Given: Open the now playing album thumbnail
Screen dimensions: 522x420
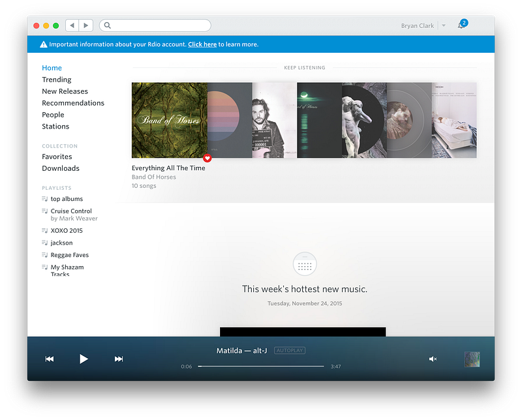Looking at the screenshot, I should [x=472, y=359].
